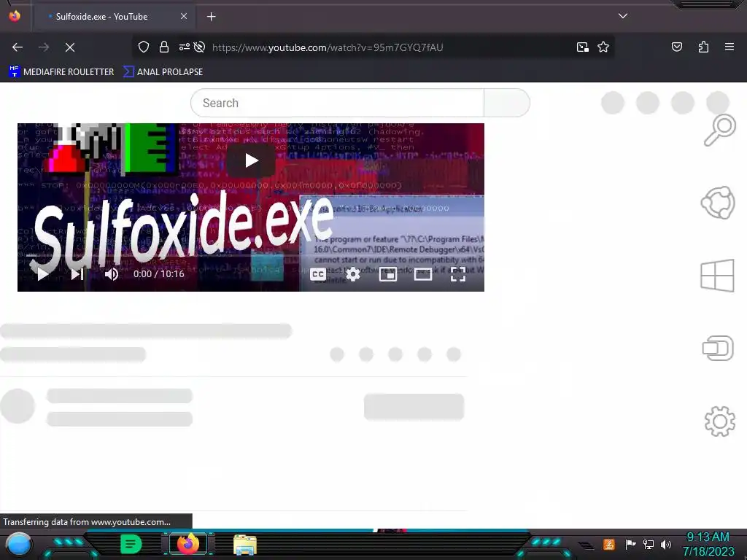
Task: Open the magnifier search sidebar icon
Action: [719, 130]
